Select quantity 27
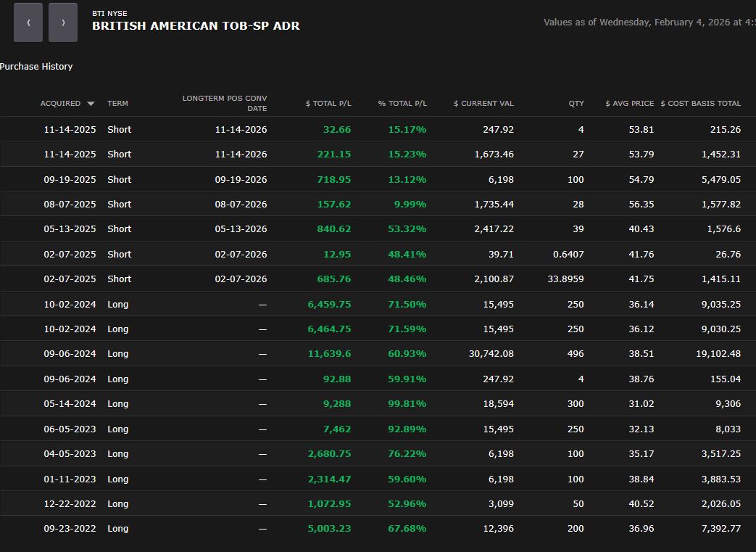The width and height of the screenshot is (756, 552). click(x=578, y=154)
